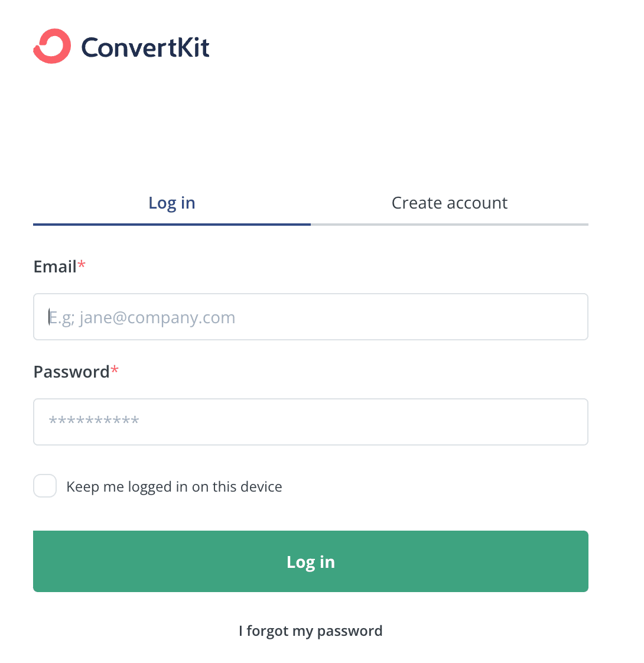
Task: Click the 'Keep me logged in on this device' label
Action: tap(174, 487)
